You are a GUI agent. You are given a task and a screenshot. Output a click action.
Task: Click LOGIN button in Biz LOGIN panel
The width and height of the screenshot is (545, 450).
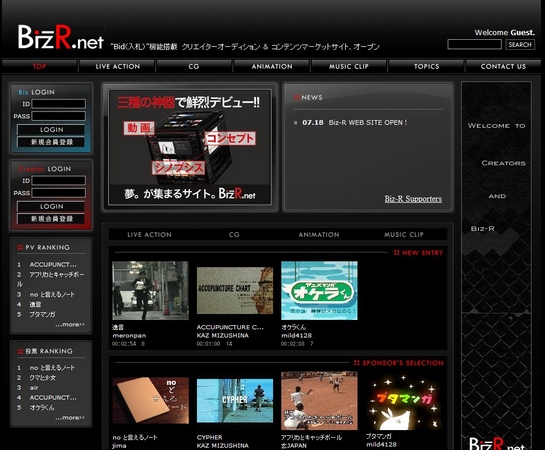point(51,130)
